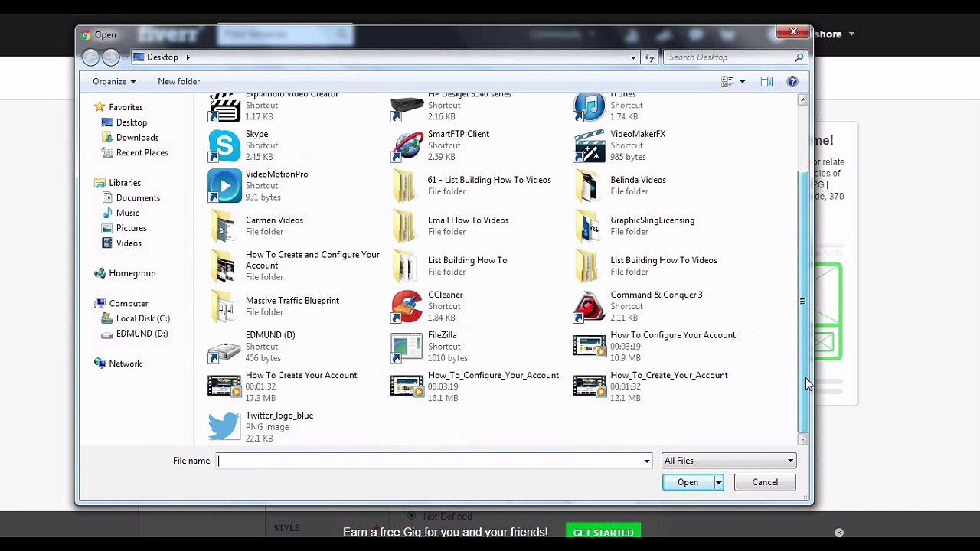Click the refresh icon beside address bar
The height and width of the screenshot is (551, 980).
point(649,57)
